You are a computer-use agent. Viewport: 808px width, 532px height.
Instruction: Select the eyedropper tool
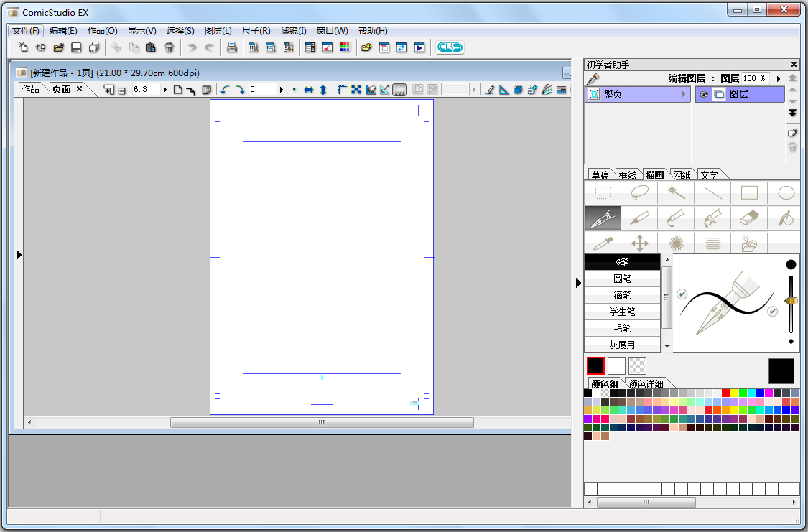(602, 243)
